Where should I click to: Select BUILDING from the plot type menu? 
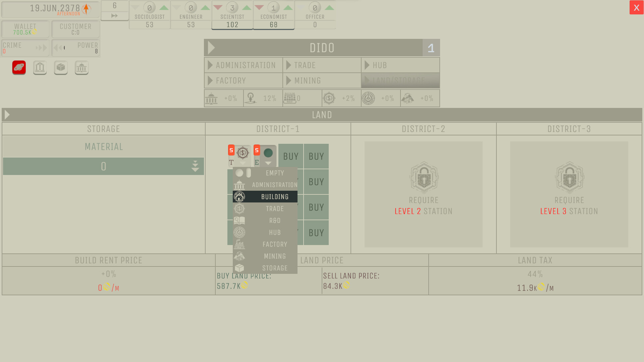[x=275, y=197]
